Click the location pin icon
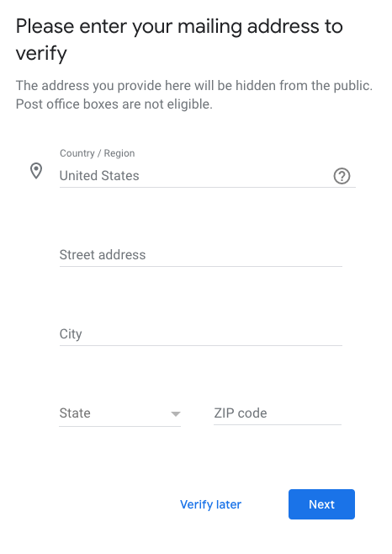Screen dimensions: 392x554 click(36, 171)
